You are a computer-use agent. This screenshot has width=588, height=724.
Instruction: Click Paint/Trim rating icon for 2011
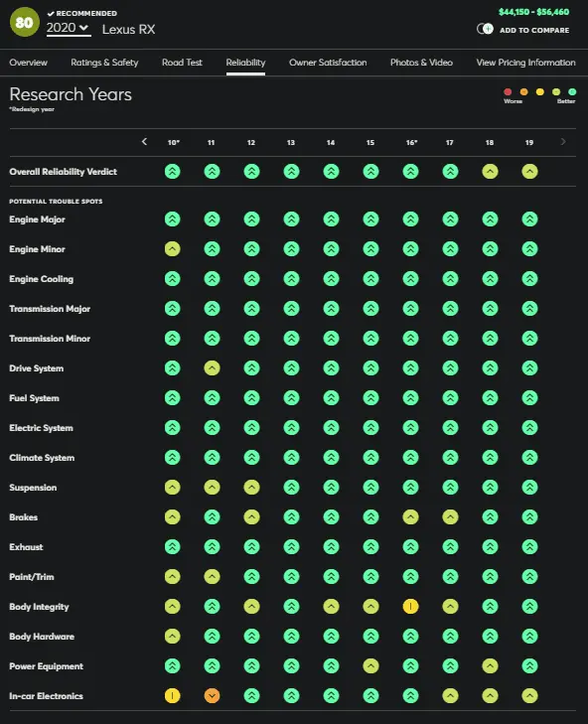click(x=212, y=577)
